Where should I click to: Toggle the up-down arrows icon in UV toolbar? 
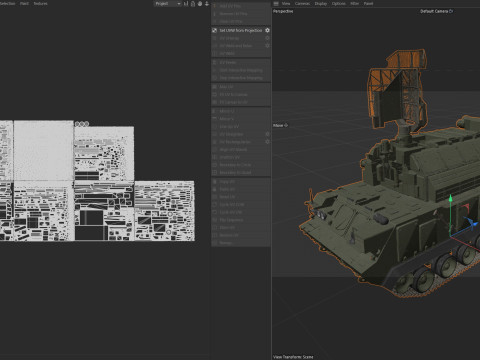tap(207, 4)
